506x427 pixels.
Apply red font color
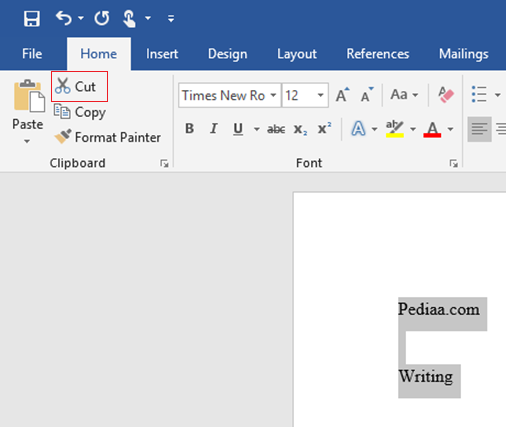432,129
